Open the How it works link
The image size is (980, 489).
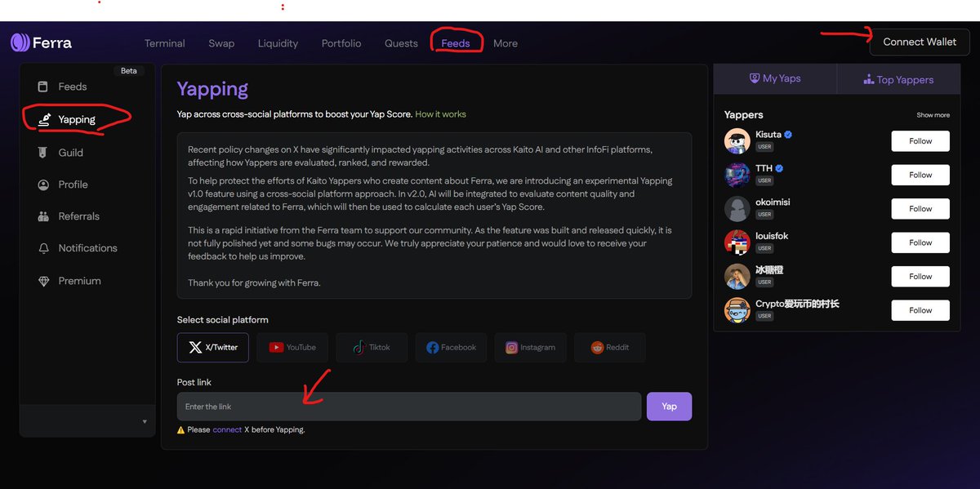(x=440, y=114)
